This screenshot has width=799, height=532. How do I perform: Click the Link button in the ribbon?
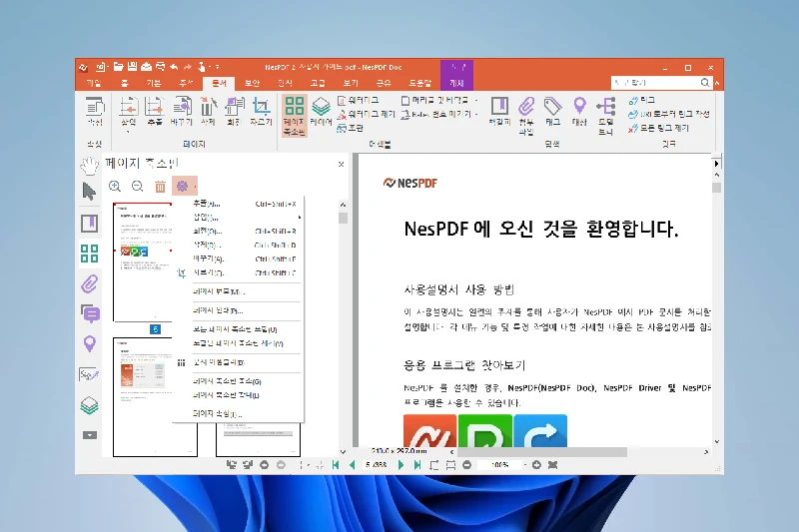642,100
